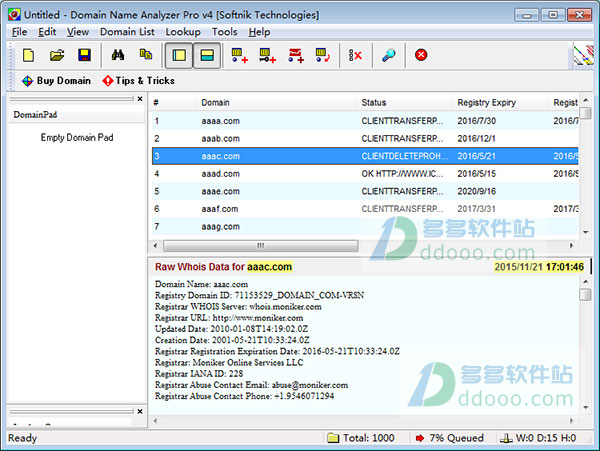Image resolution: width=600 pixels, height=451 pixels.
Task: Select the aaac.com row
Action: [365, 156]
